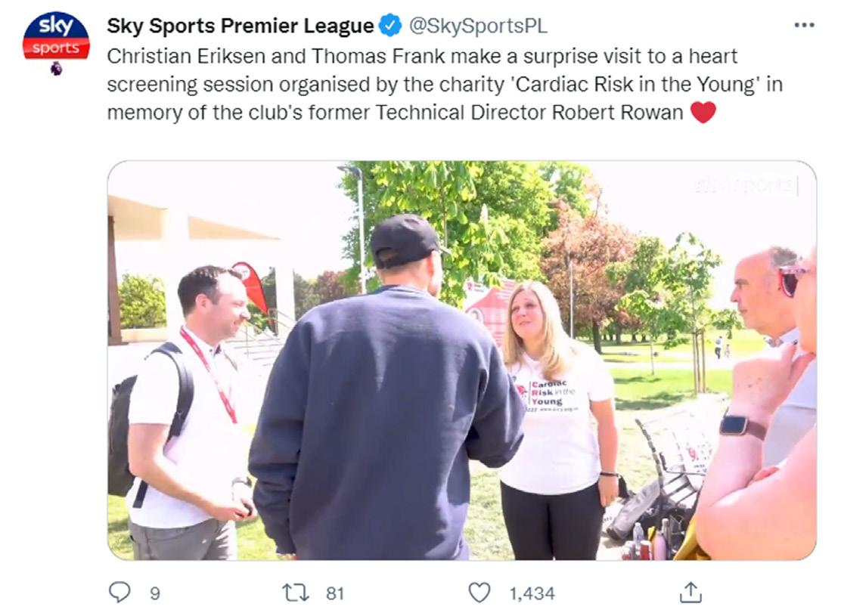Click the reply count showing 9
The width and height of the screenshot is (841, 616).
coord(155,593)
